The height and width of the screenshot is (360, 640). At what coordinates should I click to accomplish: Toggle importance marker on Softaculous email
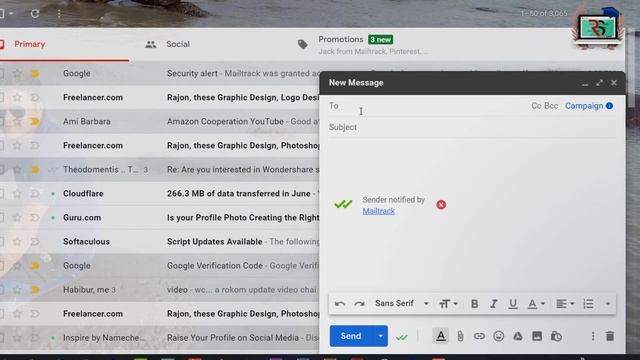[x=35, y=242]
